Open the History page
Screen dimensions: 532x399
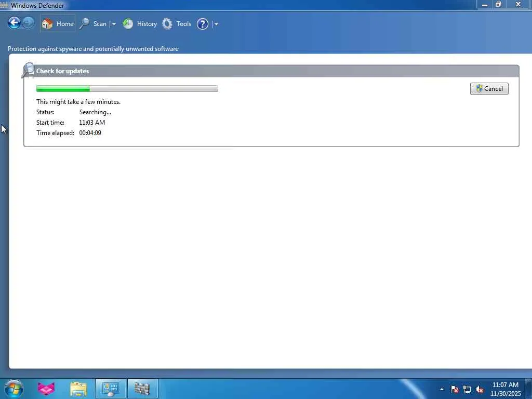(140, 24)
